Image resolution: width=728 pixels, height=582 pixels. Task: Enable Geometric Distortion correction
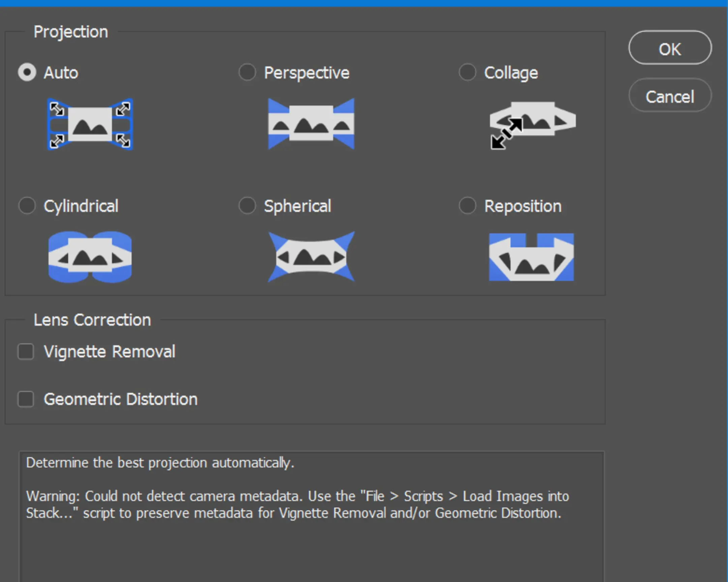coord(25,399)
